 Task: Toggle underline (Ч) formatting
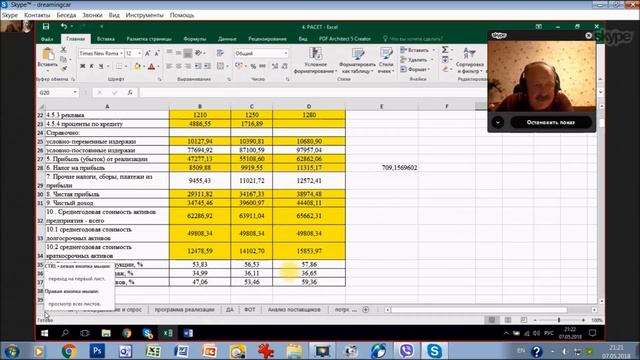[x=100, y=66]
